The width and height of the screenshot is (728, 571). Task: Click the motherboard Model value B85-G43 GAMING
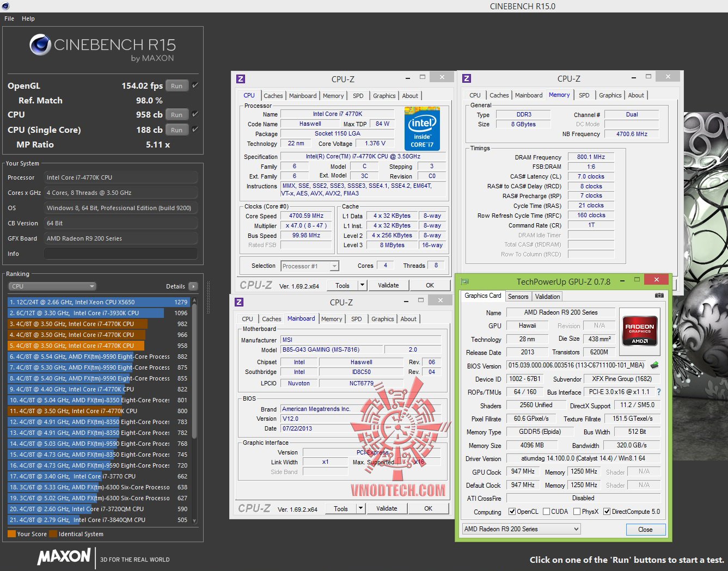331,349
